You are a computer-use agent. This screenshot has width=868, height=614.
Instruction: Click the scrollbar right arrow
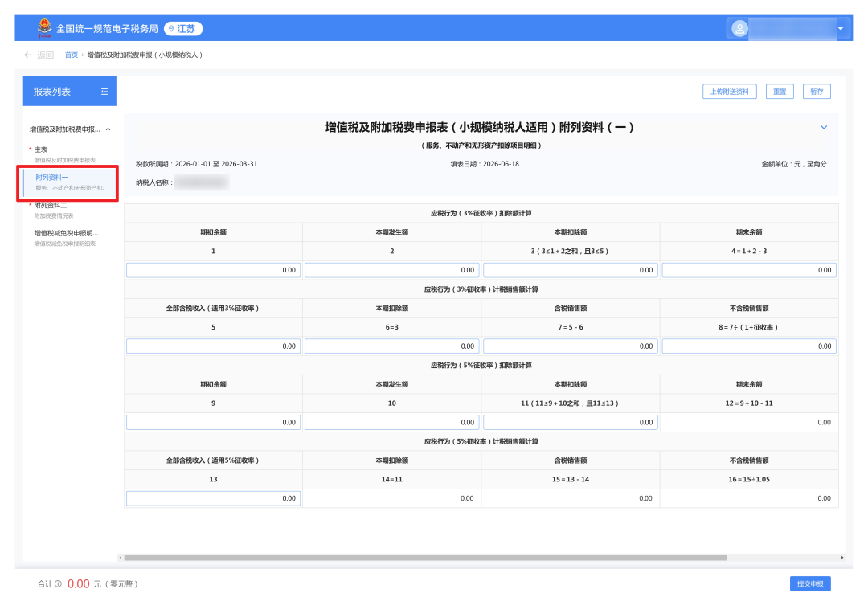click(x=842, y=558)
